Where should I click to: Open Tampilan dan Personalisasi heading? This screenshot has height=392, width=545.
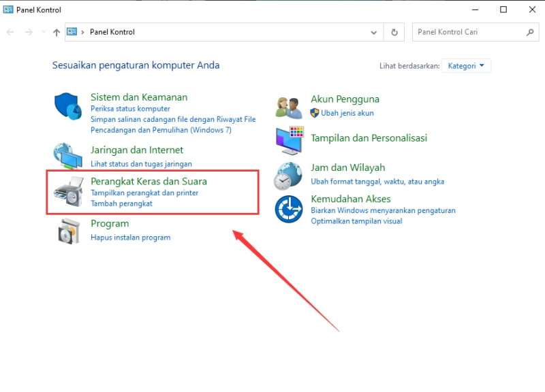[x=369, y=138]
